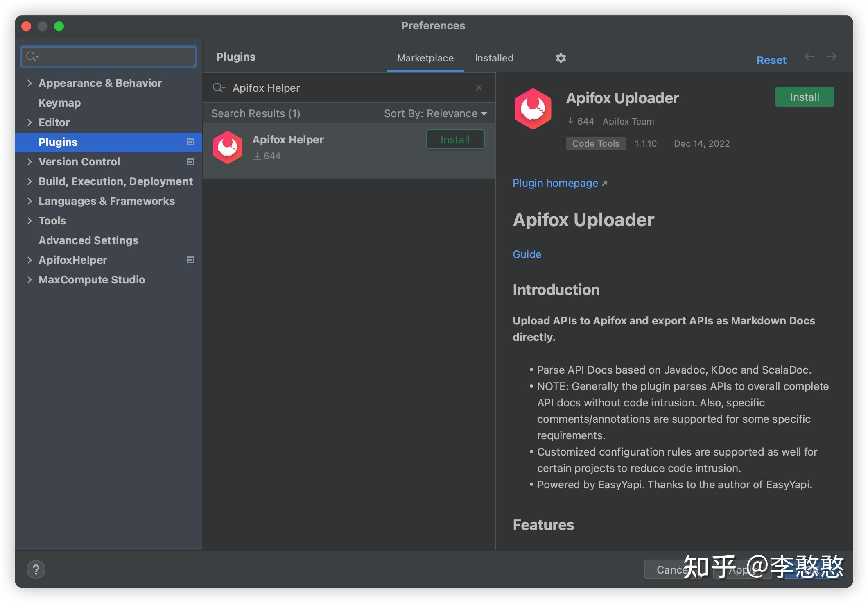Image resolution: width=868 pixels, height=603 pixels.
Task: Switch to the Marketplace tab
Action: 425,58
